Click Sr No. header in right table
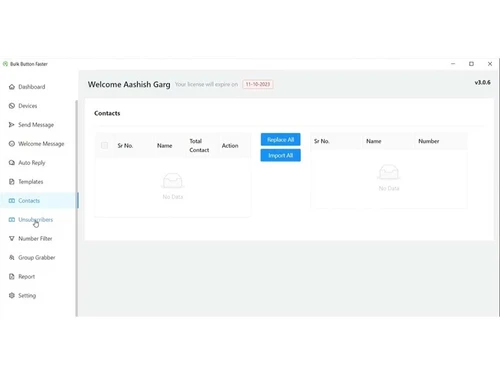Image resolution: width=500 pixels, height=375 pixels. [322, 141]
